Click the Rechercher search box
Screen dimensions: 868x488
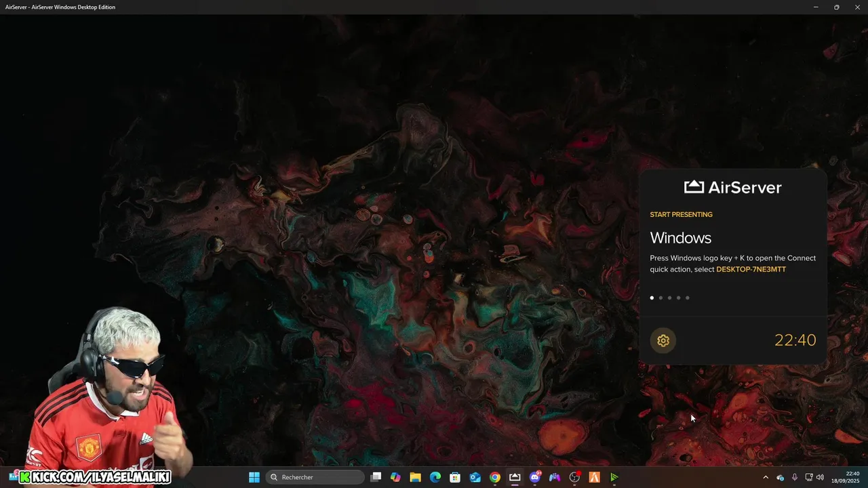(x=315, y=477)
